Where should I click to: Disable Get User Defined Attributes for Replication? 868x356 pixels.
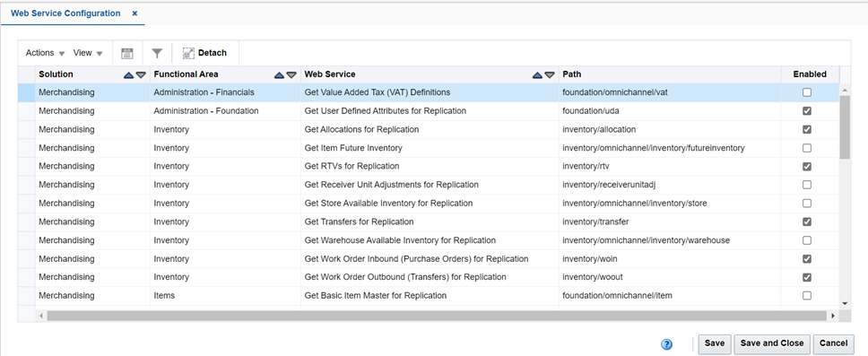807,110
